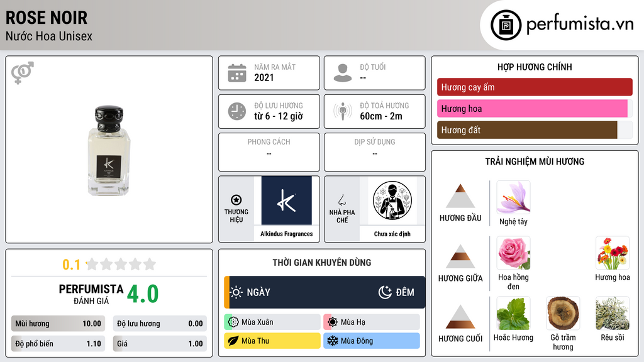Click the Nước Hoa Unisex subtitle
This screenshot has width=644, height=362.
click(49, 36)
